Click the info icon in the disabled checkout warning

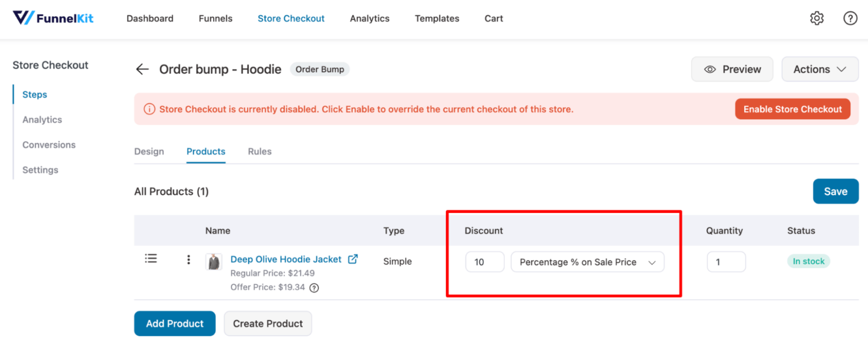pos(149,108)
